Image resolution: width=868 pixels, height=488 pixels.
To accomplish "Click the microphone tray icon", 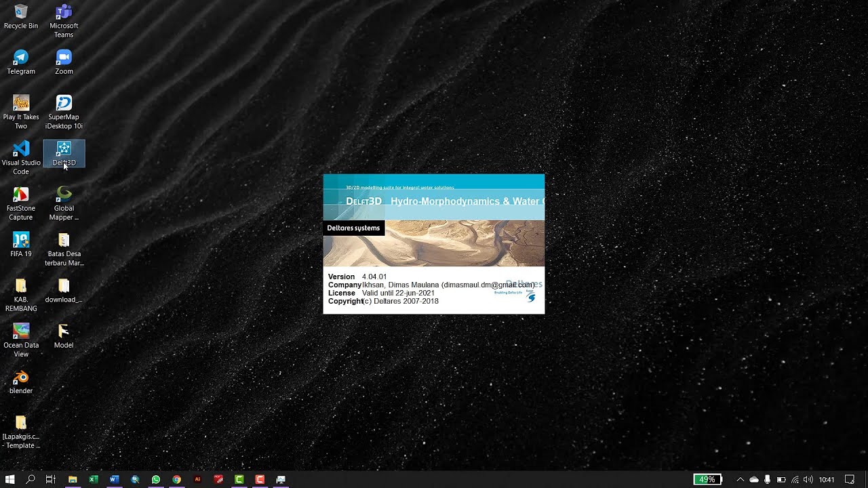I will pyautogui.click(x=767, y=479).
